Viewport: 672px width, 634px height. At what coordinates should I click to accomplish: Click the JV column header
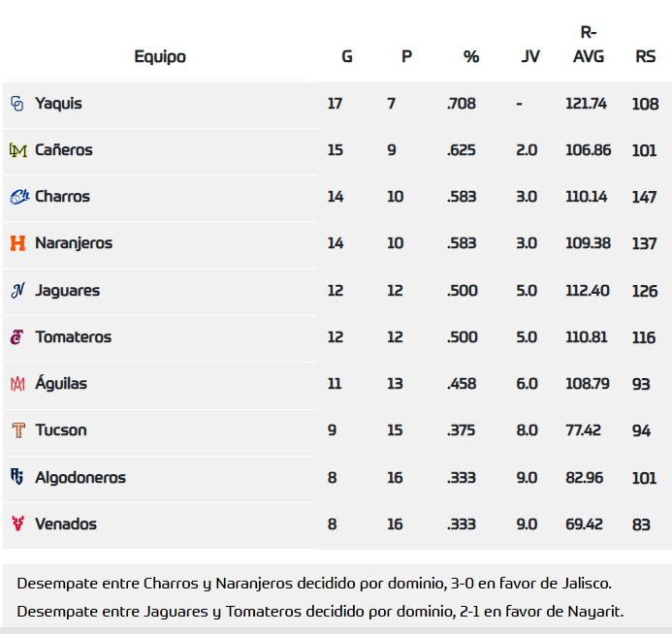(530, 56)
